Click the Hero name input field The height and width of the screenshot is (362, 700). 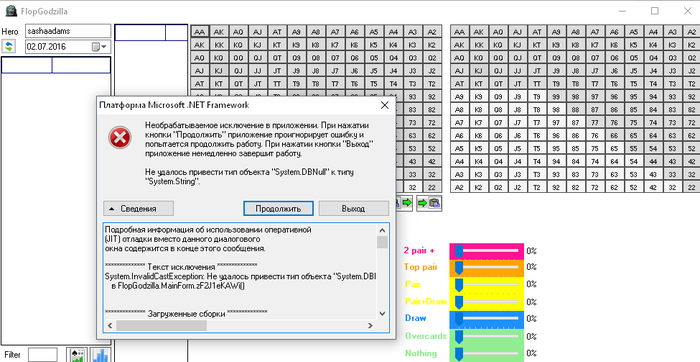pyautogui.click(x=68, y=31)
